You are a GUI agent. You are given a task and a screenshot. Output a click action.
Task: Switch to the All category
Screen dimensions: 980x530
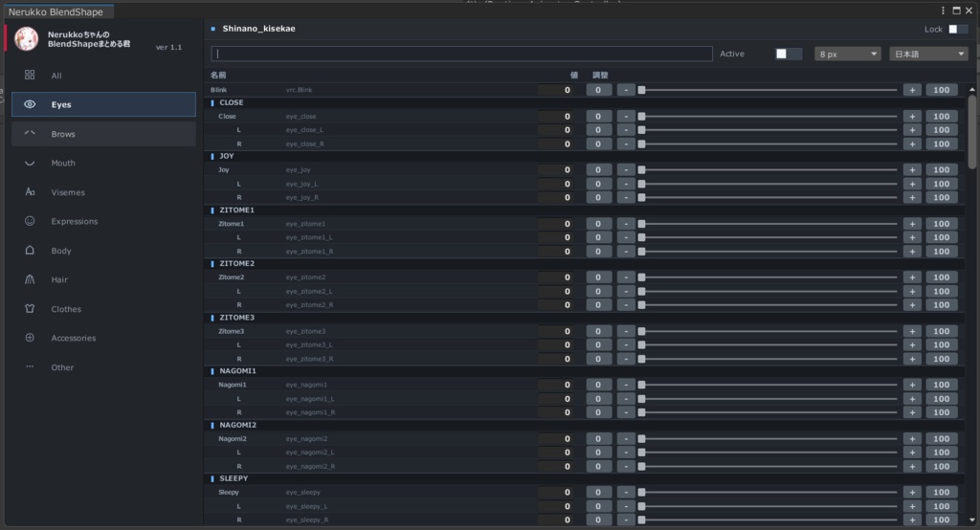103,76
